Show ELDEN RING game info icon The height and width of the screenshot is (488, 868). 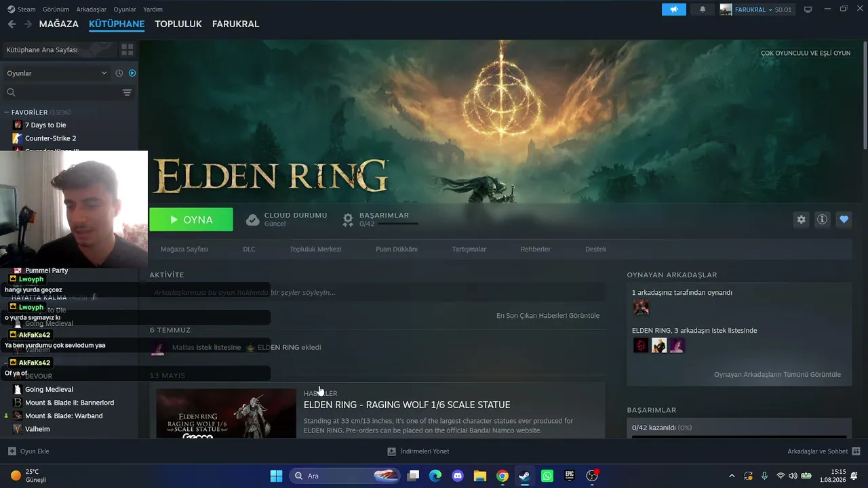coord(823,220)
